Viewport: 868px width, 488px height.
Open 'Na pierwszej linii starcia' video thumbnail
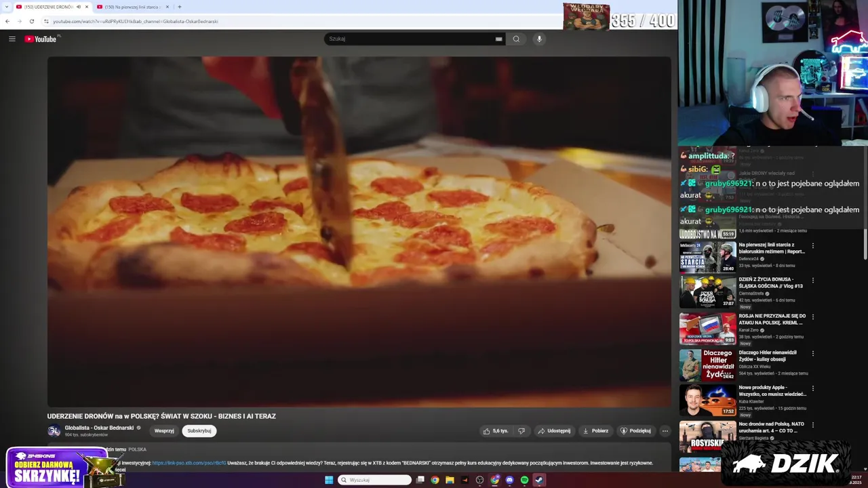[x=707, y=258]
